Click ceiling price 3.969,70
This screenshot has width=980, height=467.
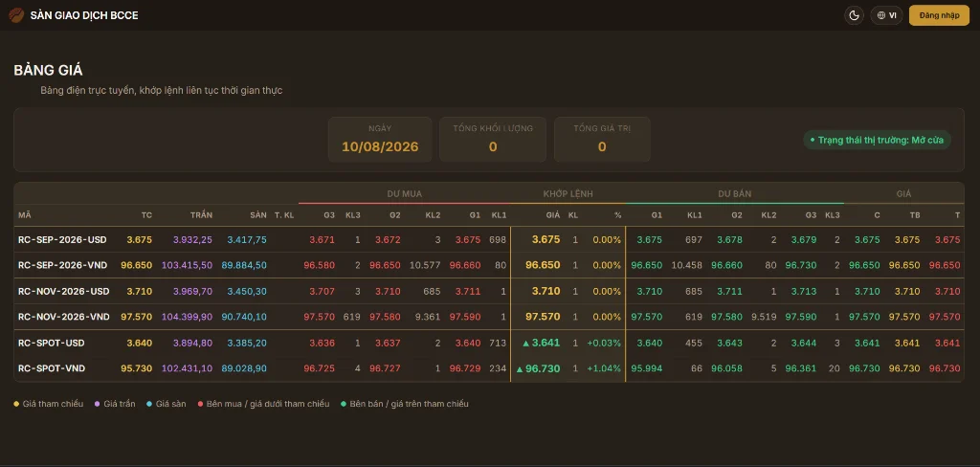[x=193, y=291]
